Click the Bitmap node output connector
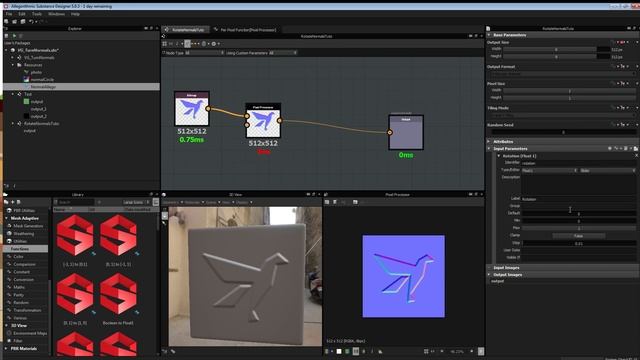 208,109
